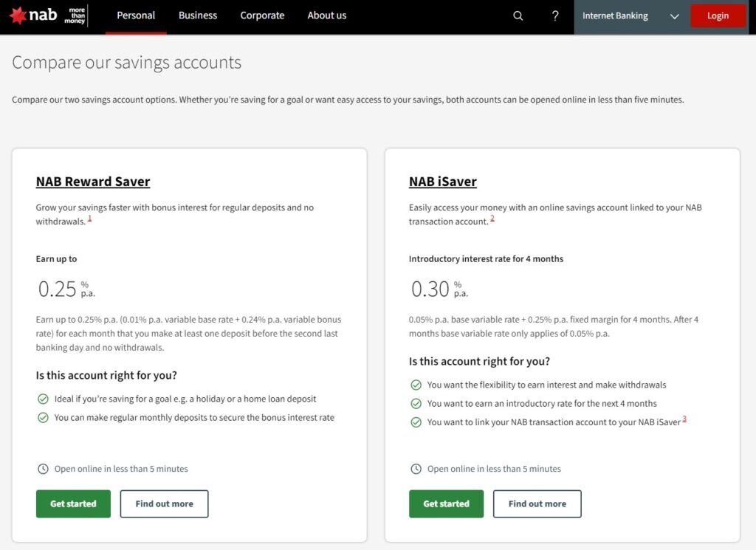Open the help question mark icon
Viewport: 756px width, 550px height.
coord(555,16)
